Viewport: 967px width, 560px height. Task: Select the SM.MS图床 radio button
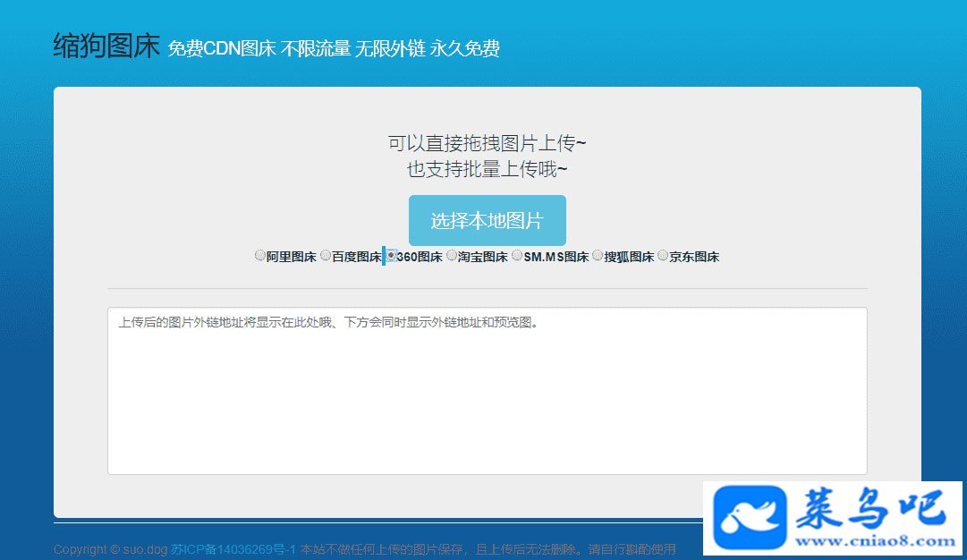(517, 255)
